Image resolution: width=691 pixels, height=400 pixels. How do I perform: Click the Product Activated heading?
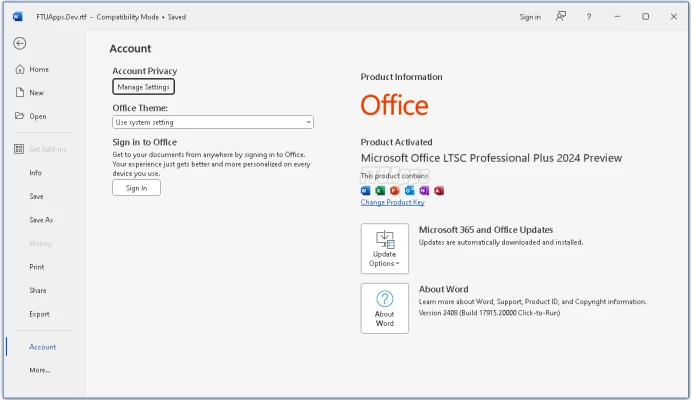[396, 142]
